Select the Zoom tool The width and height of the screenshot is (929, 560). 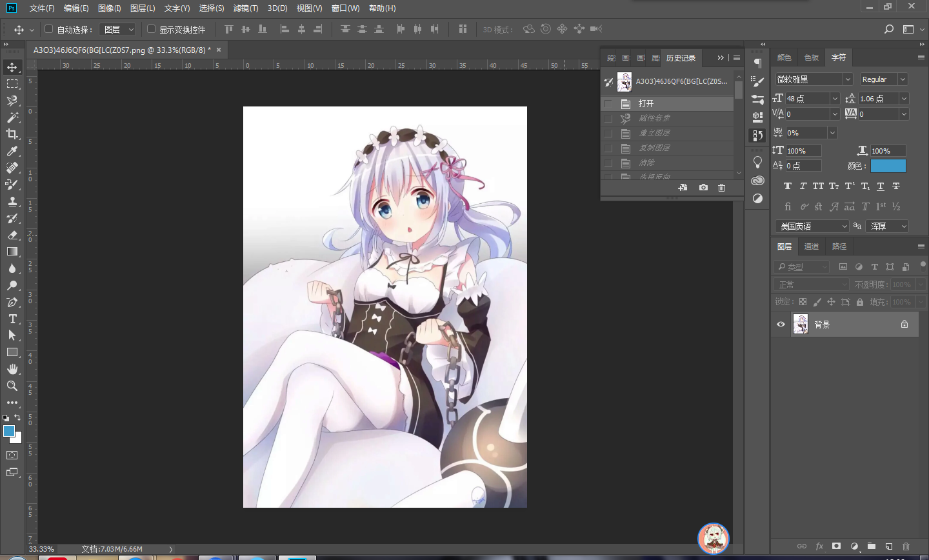tap(12, 386)
